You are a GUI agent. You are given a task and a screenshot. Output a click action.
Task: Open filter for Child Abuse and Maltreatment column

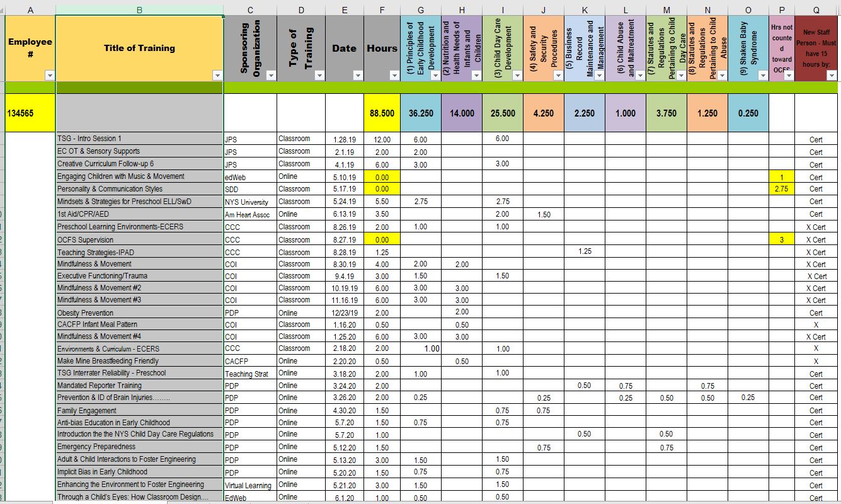640,76
